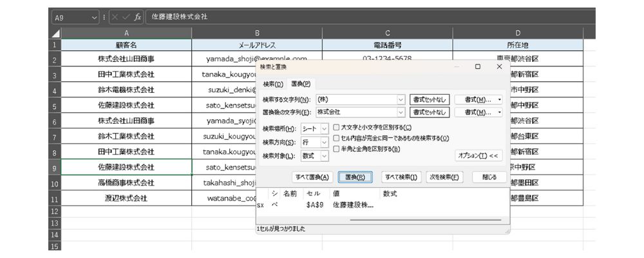Viewport: 644px width, 258px height.
Task: Open the 検索対象 dropdown showing 数式
Action: [324, 155]
